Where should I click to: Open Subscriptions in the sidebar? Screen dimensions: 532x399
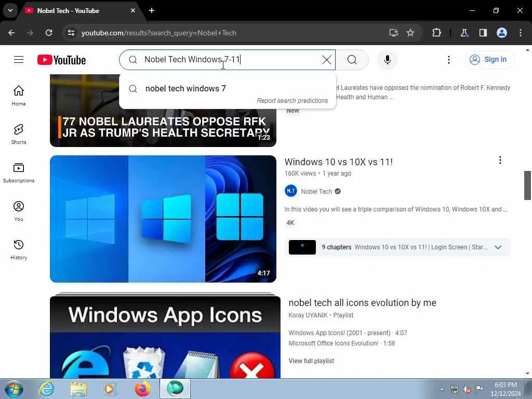19,172
